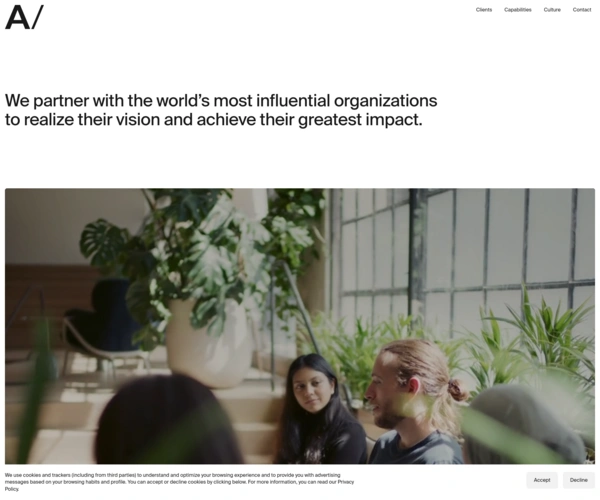Decline cookies in the consent banner
Image resolution: width=600 pixels, height=500 pixels.
(x=578, y=480)
